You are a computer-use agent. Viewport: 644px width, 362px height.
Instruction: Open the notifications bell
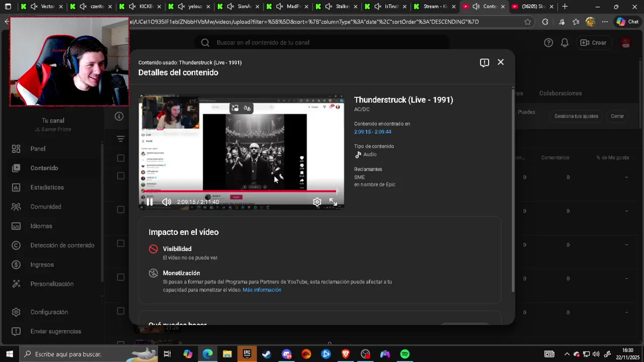click(x=565, y=43)
